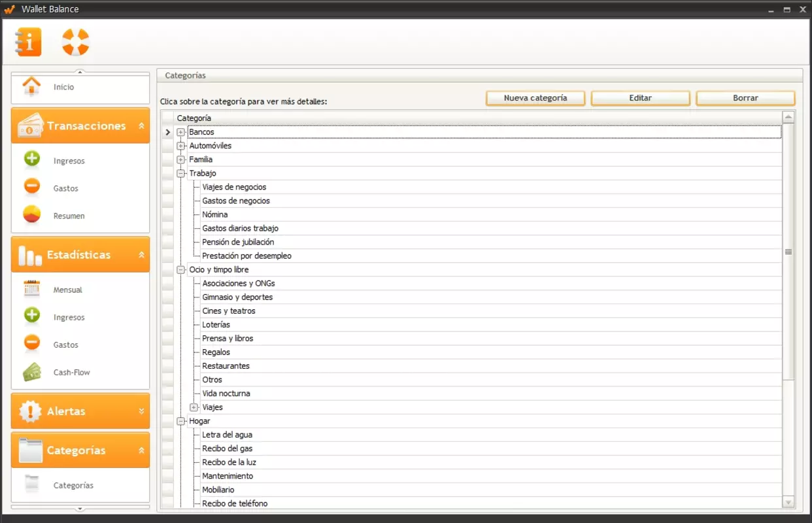Click the Estadísticas header bar chart icon
Image resolution: width=812 pixels, height=523 pixels.
click(x=30, y=255)
